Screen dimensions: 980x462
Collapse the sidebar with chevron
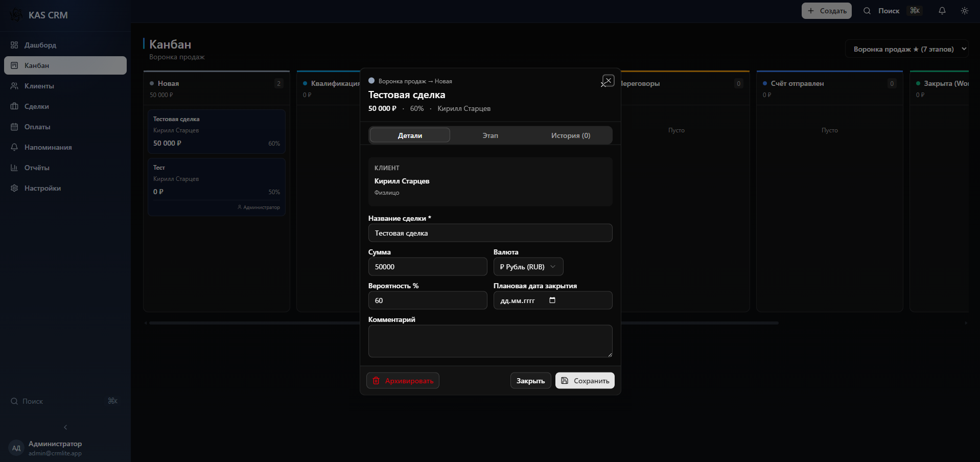[65, 427]
